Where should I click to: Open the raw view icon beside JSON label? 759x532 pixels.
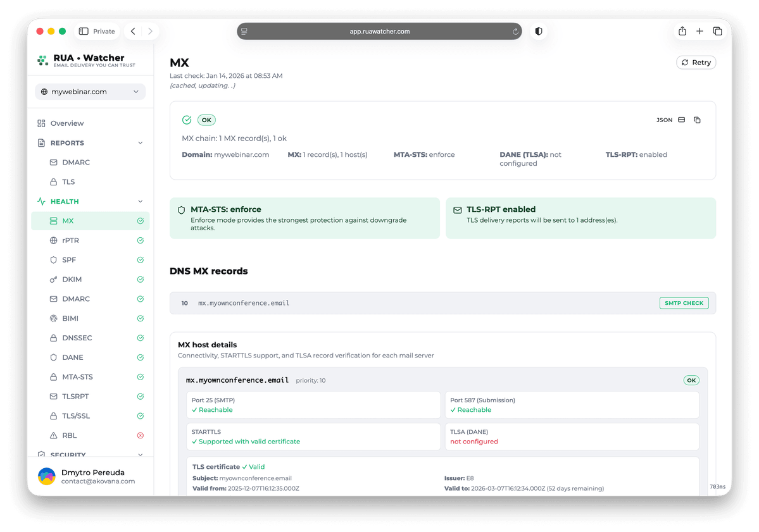point(681,120)
